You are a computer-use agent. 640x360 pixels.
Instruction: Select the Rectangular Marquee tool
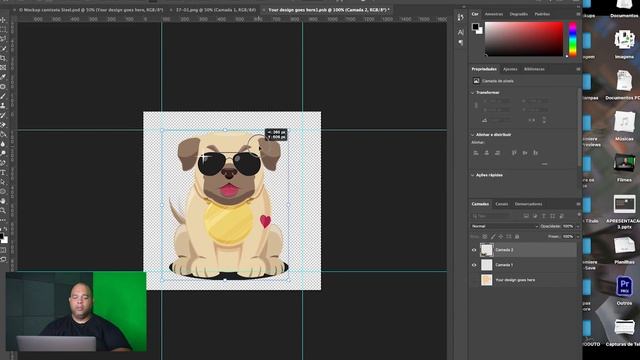click(x=3, y=29)
